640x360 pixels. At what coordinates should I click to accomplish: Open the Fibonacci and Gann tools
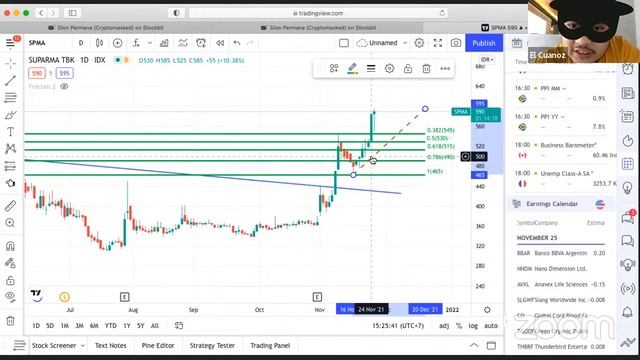click(11, 98)
